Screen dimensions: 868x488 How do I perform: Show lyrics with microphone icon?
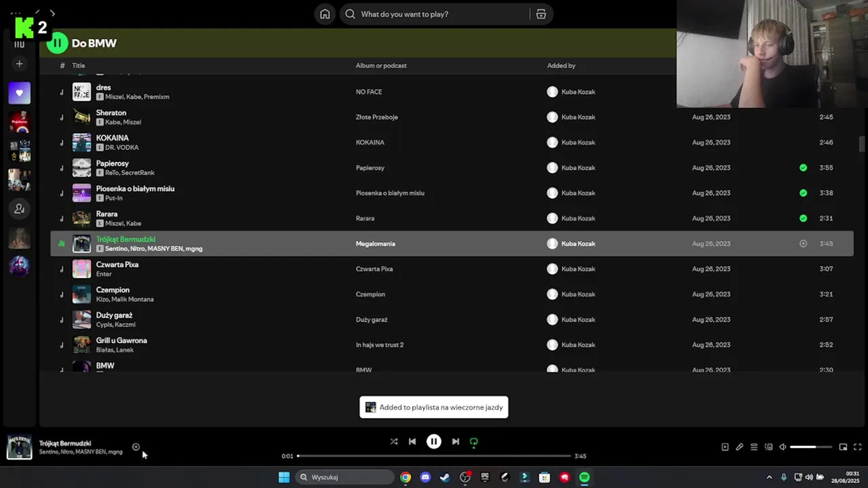(x=739, y=447)
